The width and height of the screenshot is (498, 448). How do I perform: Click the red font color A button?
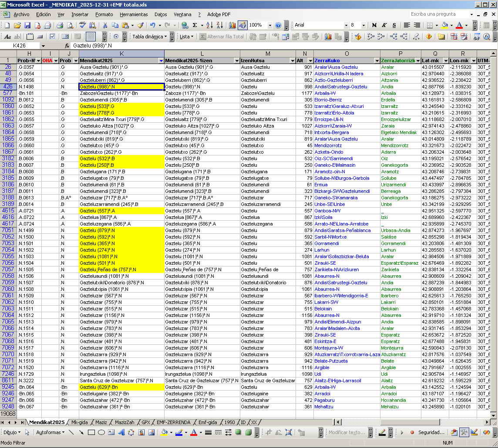(x=459, y=25)
